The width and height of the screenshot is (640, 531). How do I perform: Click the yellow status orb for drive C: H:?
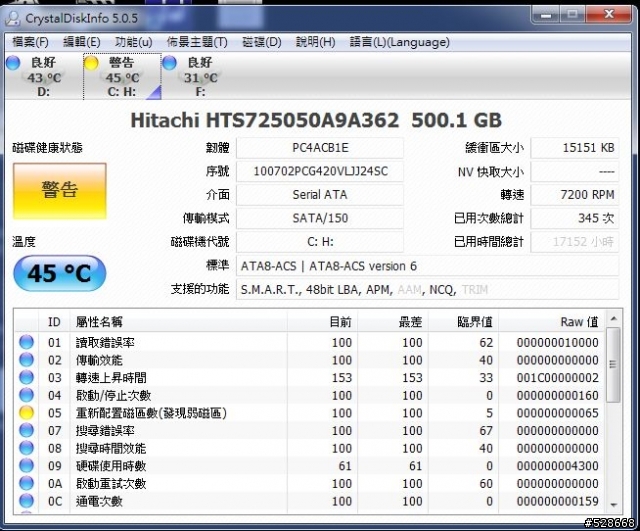pos(91,63)
